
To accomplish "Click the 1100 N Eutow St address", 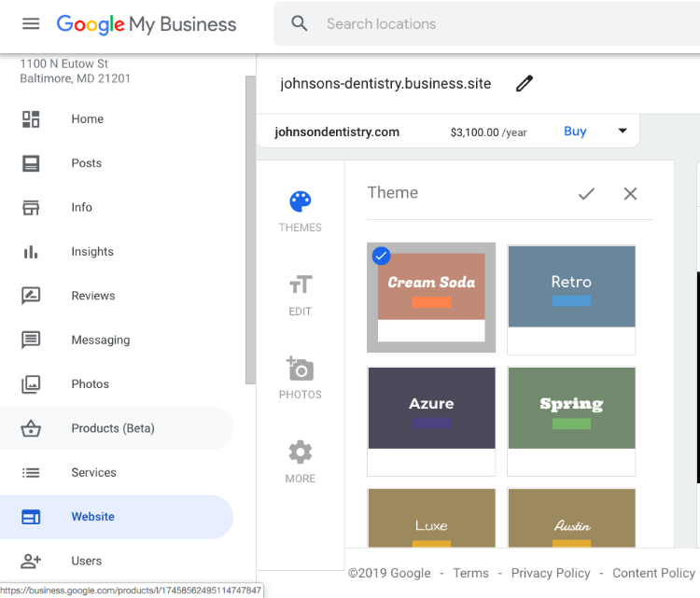I will coord(63,63).
